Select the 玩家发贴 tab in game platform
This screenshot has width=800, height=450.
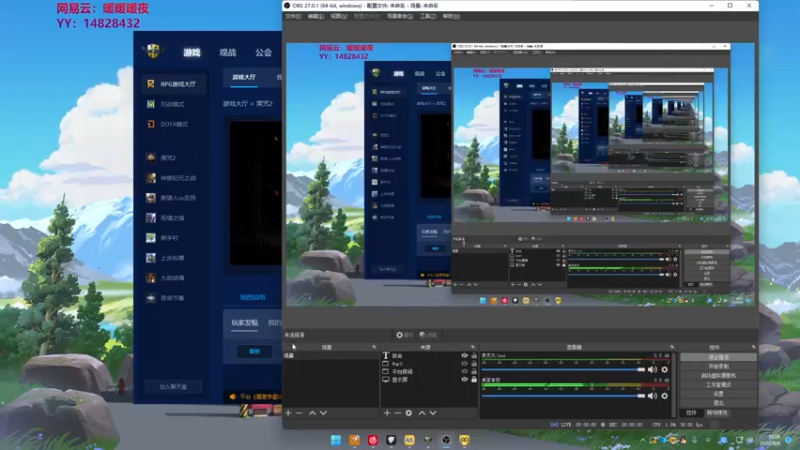(x=244, y=322)
